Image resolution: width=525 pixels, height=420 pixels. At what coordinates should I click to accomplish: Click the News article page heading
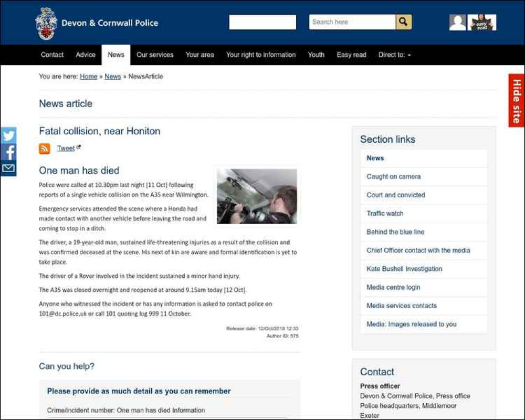(66, 103)
